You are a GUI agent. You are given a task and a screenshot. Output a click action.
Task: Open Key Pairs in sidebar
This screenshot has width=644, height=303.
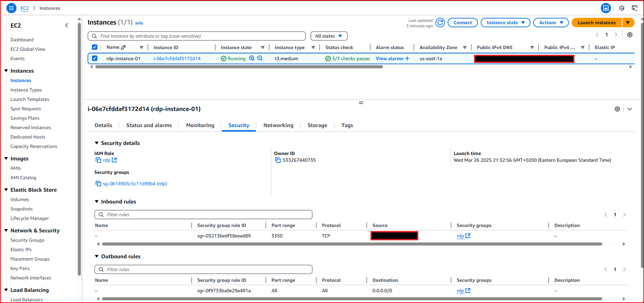click(20, 268)
